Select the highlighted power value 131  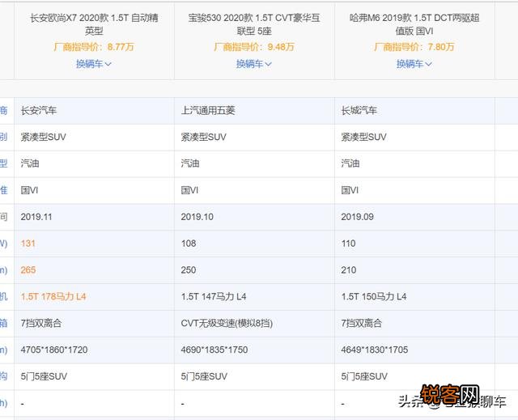(28, 244)
